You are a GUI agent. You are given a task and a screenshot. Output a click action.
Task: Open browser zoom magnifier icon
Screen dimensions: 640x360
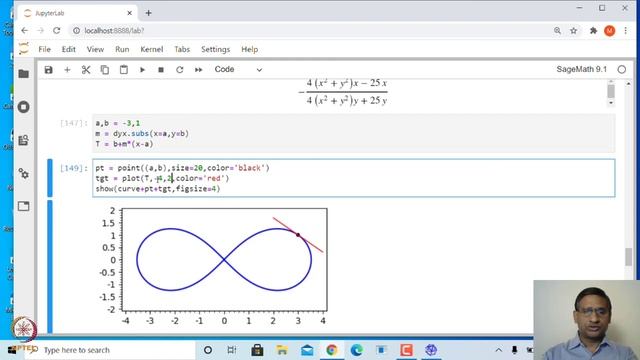click(x=557, y=31)
